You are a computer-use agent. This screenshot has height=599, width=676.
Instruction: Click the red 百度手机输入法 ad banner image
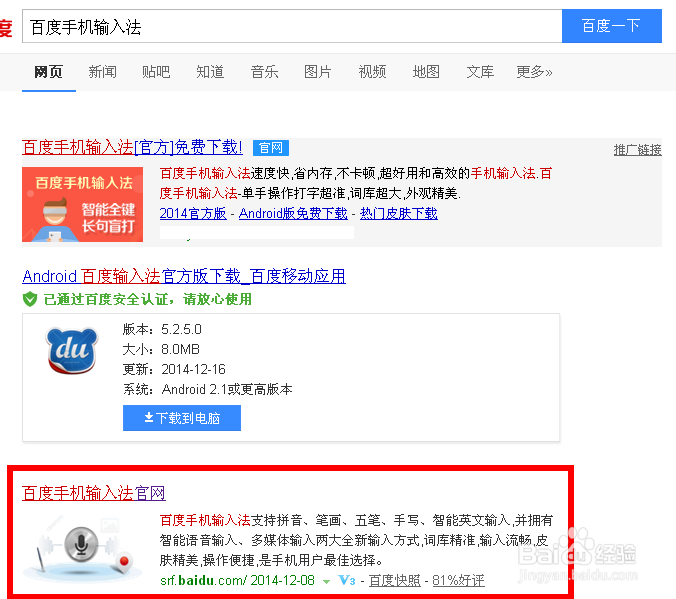pos(82,204)
